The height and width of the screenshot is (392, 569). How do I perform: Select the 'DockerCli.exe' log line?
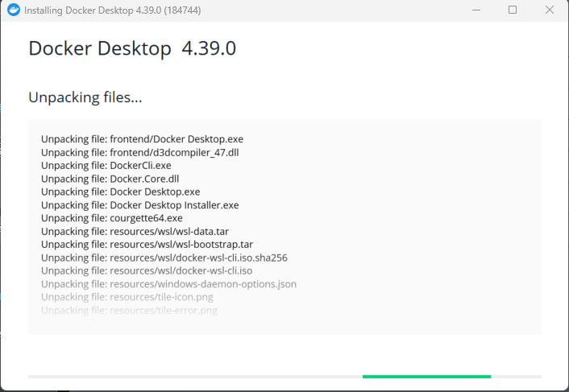pos(106,166)
